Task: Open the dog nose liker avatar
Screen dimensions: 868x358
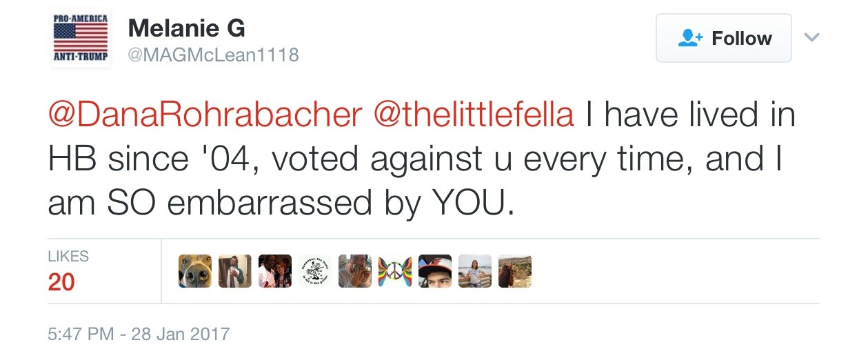Action: [195, 271]
